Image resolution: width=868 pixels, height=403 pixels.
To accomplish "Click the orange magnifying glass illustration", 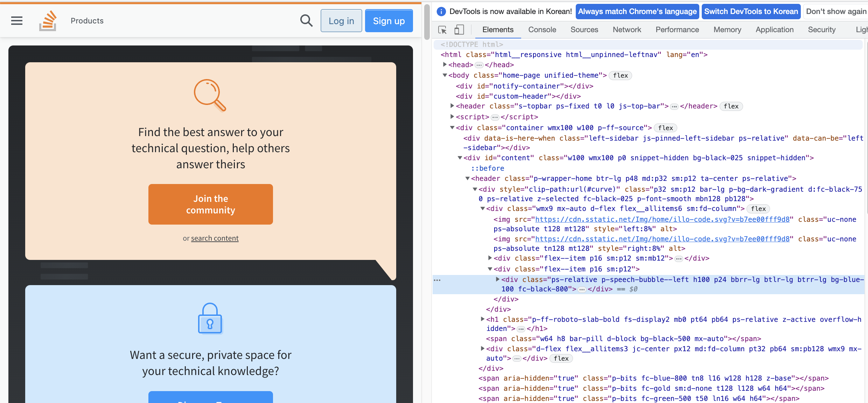I will pos(210,95).
